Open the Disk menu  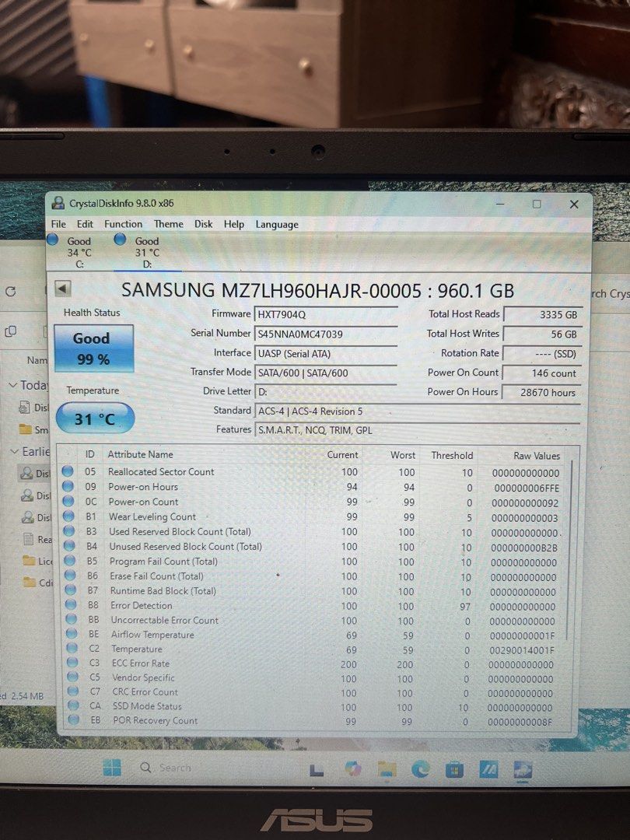[203, 224]
